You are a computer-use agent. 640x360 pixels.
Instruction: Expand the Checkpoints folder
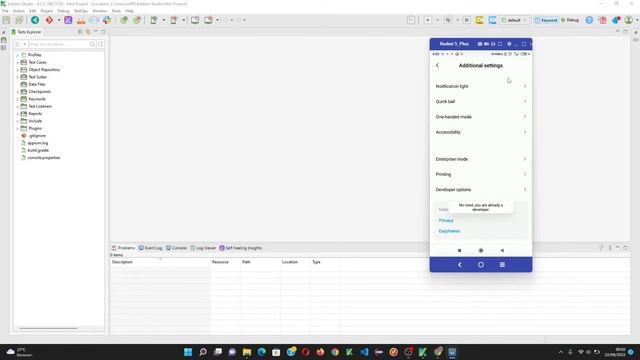[x=18, y=92]
